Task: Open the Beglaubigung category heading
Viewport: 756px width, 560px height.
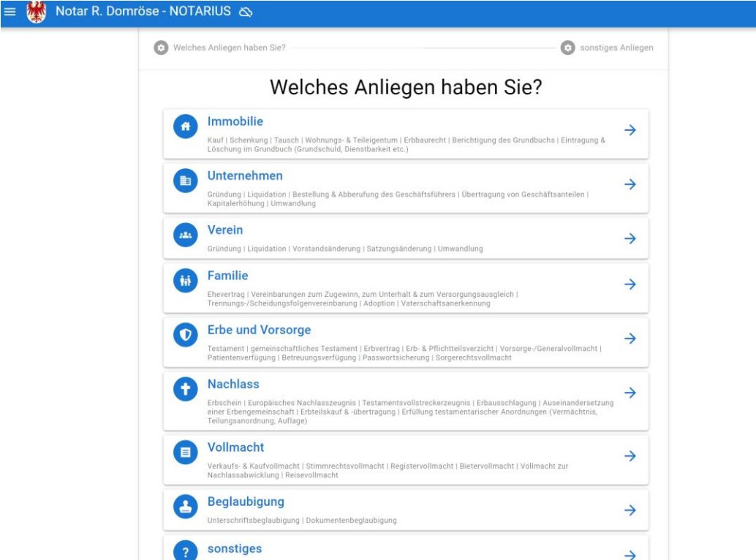Action: click(246, 502)
